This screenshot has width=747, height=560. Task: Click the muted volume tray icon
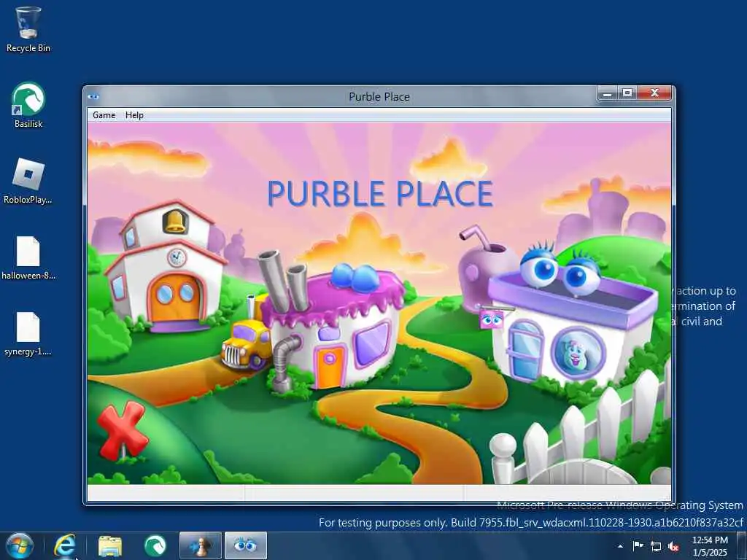pyautogui.click(x=673, y=546)
